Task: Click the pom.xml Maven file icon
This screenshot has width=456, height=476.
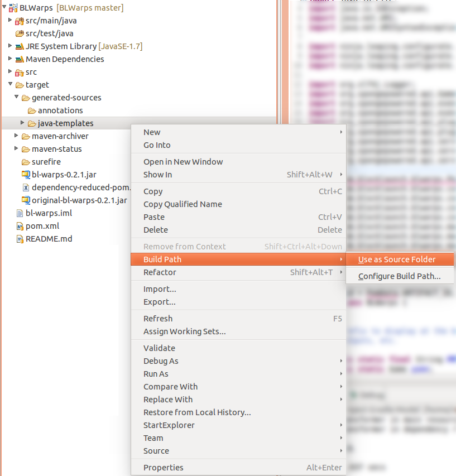Action: point(20,226)
